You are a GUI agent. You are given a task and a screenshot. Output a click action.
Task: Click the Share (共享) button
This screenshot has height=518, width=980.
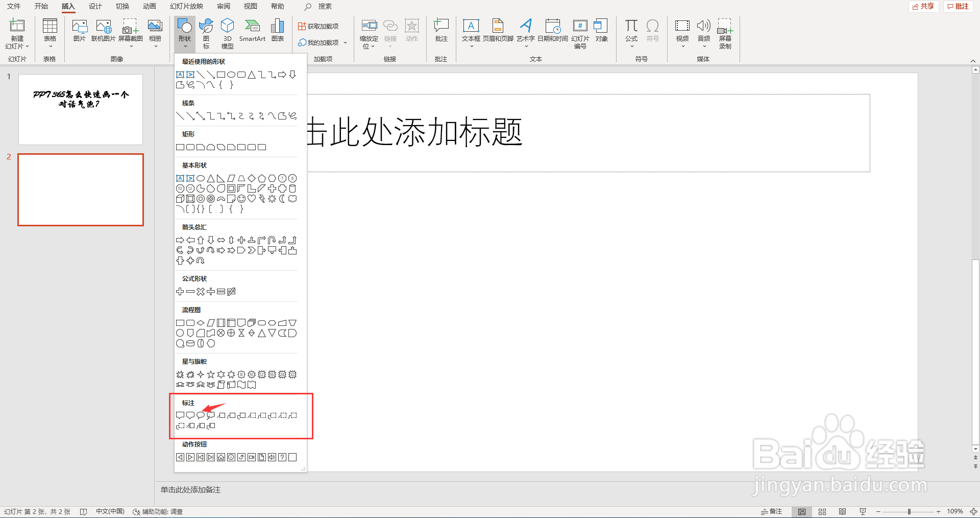[x=924, y=6]
